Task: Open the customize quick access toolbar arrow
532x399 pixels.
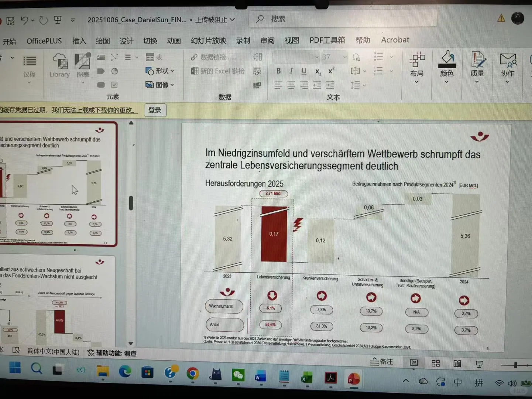Action: (73, 20)
